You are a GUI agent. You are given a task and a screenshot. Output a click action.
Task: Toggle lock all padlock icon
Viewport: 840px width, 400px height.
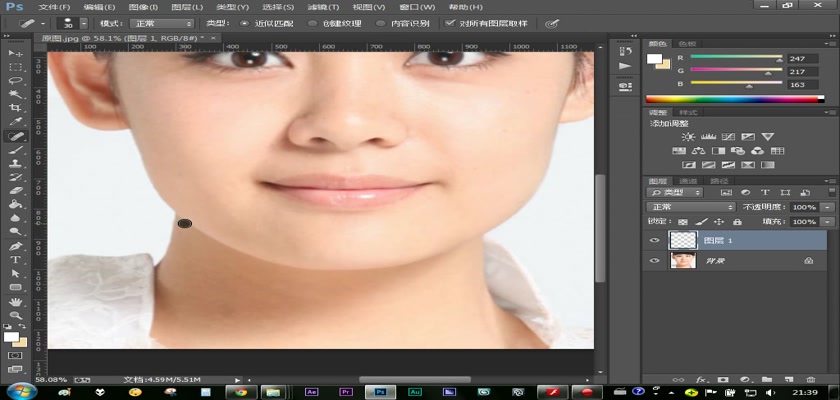tap(738, 222)
